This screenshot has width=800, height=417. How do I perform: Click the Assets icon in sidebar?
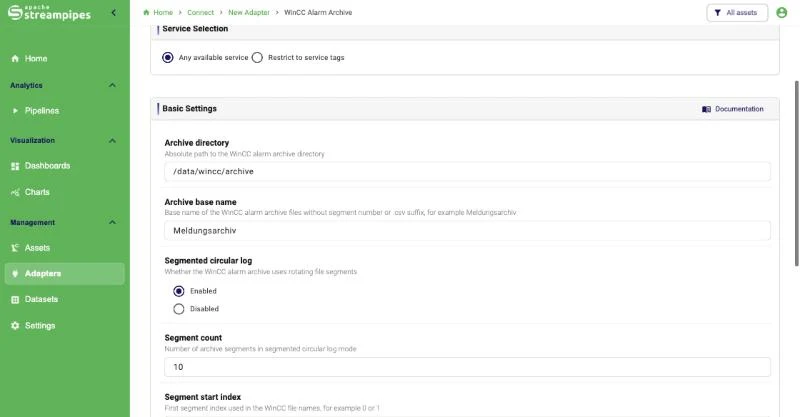pos(15,248)
